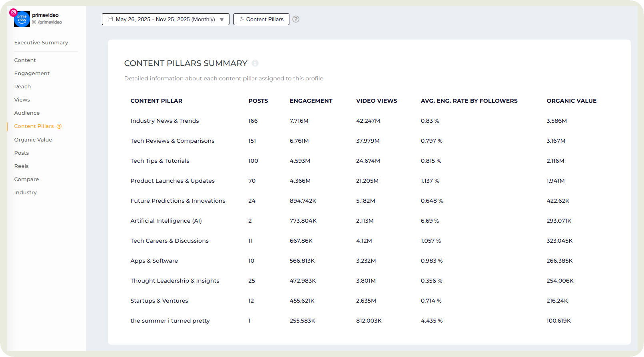Open Organic Value in sidebar
This screenshot has width=644, height=357.
tap(33, 140)
